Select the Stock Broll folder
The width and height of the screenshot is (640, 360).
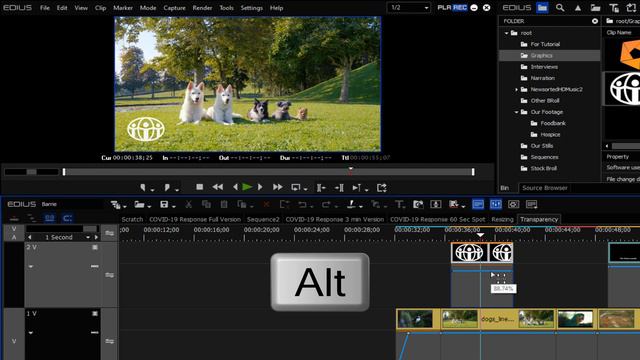click(543, 168)
